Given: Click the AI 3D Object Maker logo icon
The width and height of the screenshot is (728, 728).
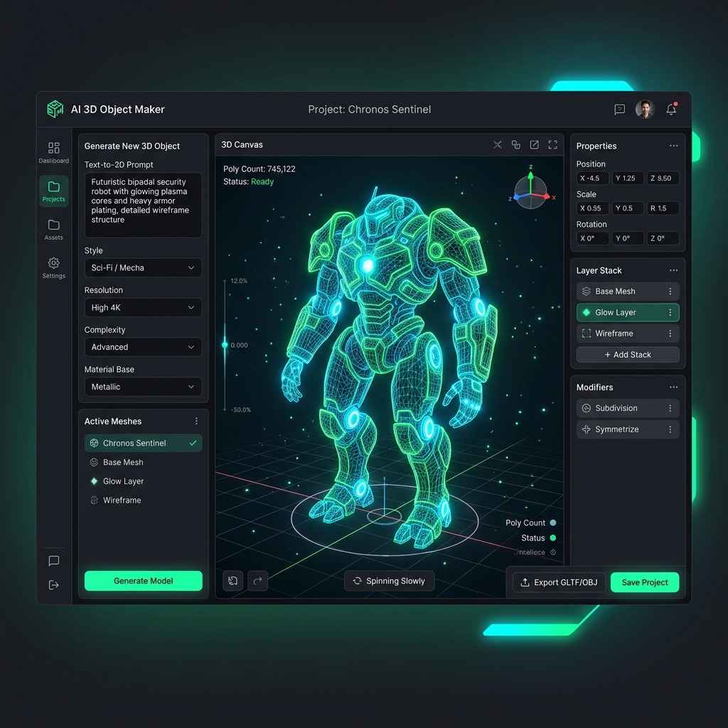Looking at the screenshot, I should pos(55,109).
